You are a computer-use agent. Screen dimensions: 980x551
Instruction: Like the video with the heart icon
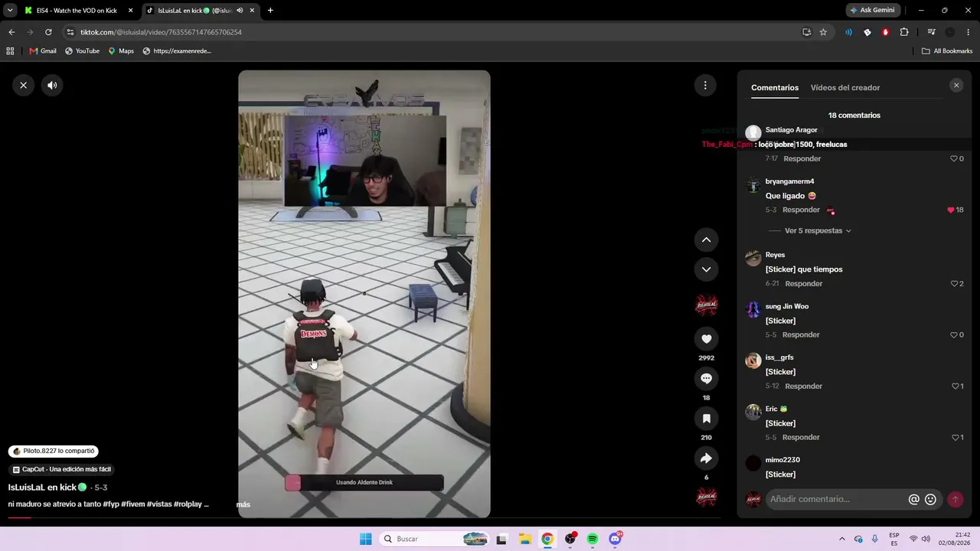(706, 339)
